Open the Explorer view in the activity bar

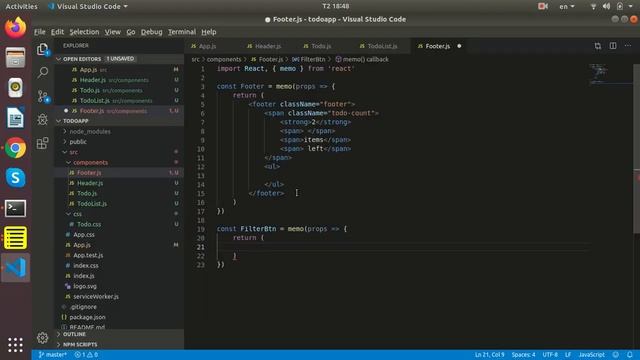(42, 49)
